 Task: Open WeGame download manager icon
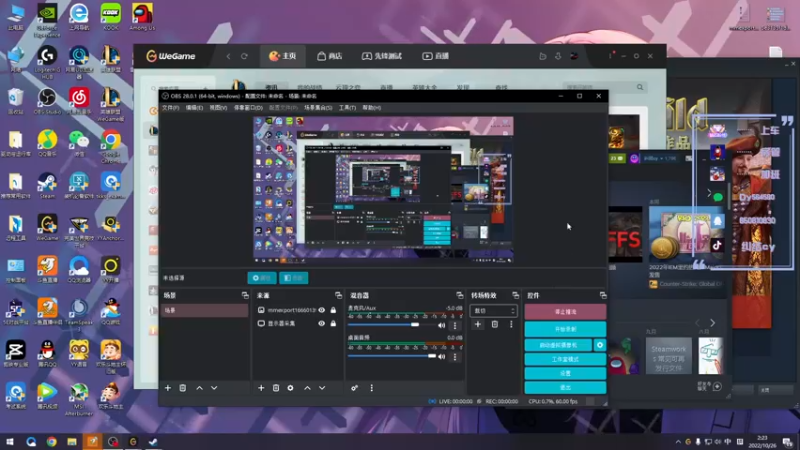pyautogui.click(x=558, y=56)
